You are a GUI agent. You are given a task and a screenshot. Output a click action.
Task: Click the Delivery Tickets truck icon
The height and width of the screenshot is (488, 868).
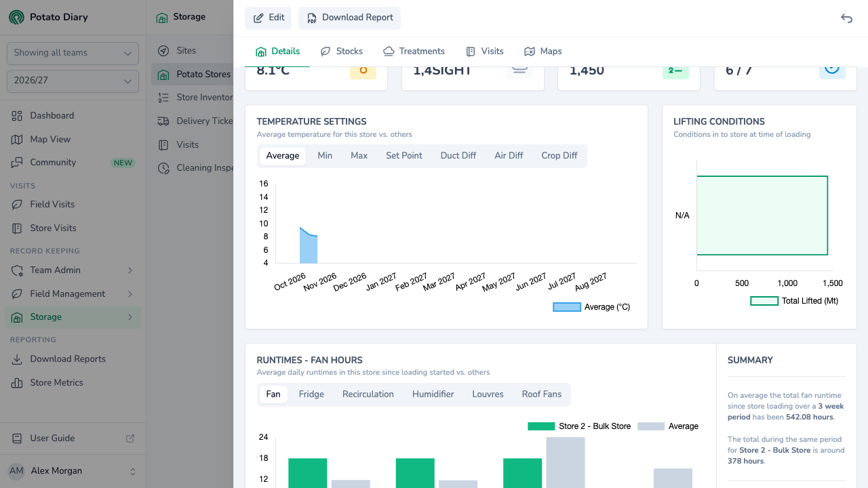[163, 121]
